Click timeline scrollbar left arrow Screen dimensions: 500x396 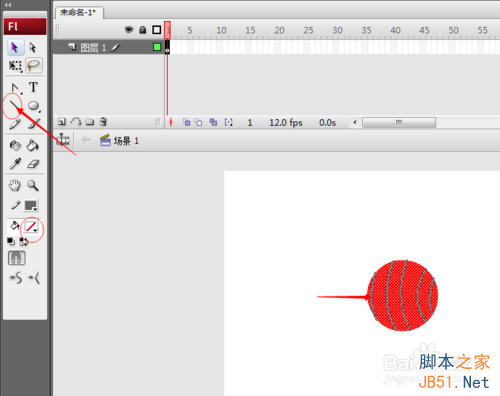(x=355, y=122)
